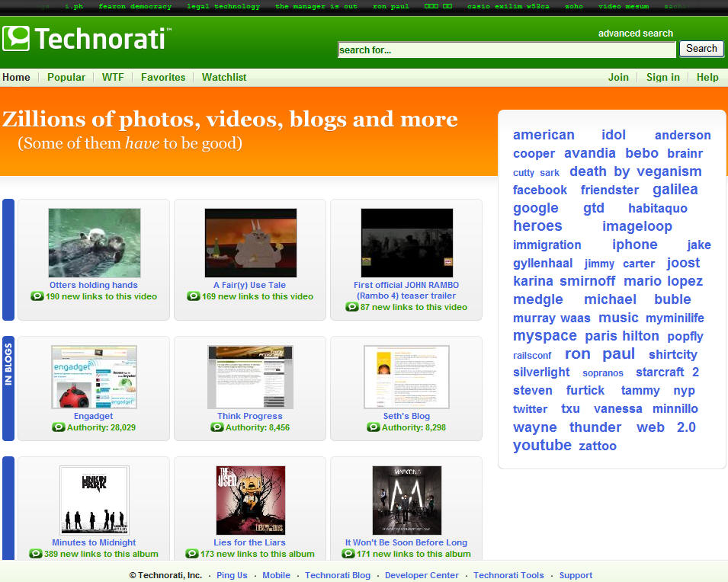Screen dimensions: 728x582
Task: Select the 'paris hilton' tag
Action: tap(622, 335)
